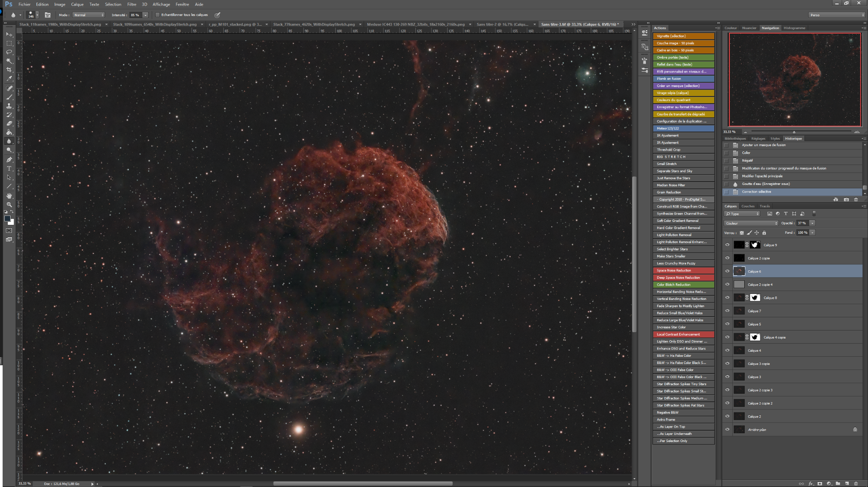Open the Filtre menu
Image resolution: width=868 pixels, height=487 pixels.
point(132,4)
